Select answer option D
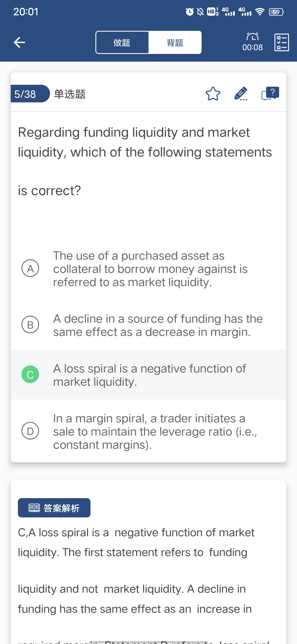Screen dimensions: 297x644 click(x=30, y=431)
